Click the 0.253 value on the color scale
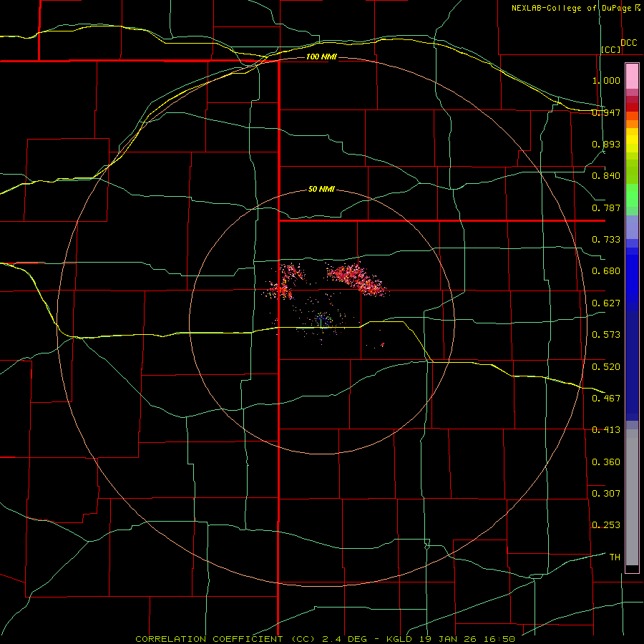644x644 pixels. coord(606,525)
